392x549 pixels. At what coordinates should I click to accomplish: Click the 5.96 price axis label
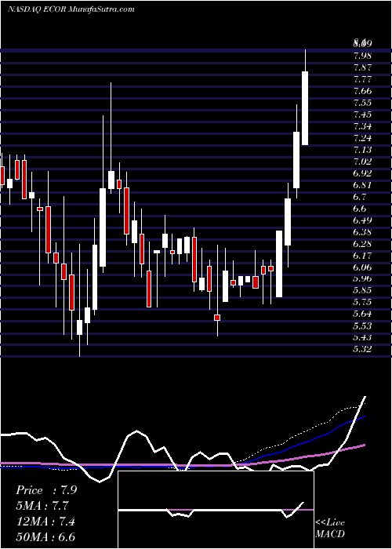(362, 279)
